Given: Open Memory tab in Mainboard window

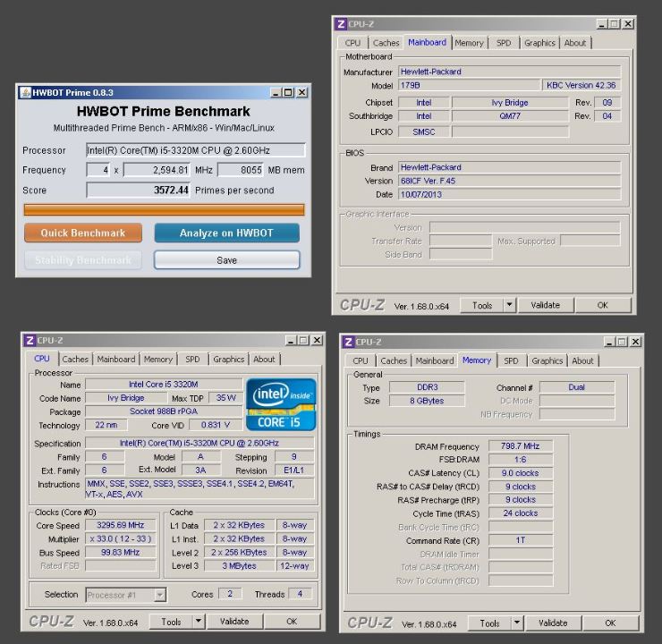Looking at the screenshot, I should coord(469,43).
